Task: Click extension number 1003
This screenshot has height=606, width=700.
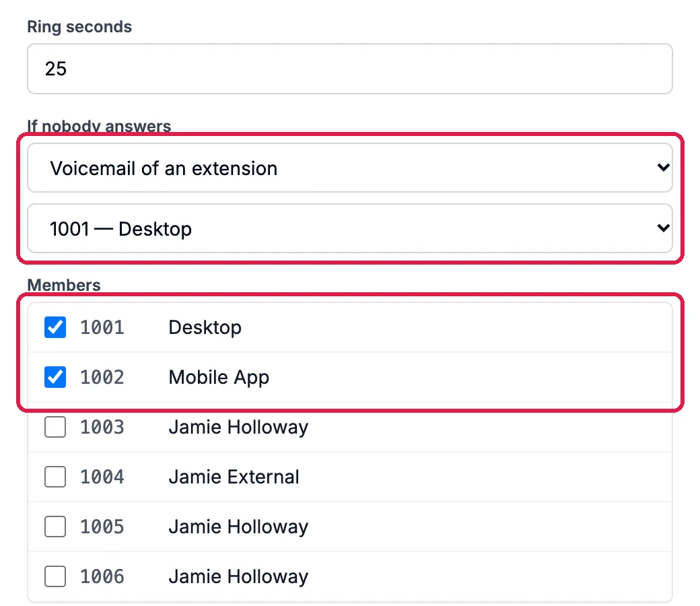Action: pos(102,428)
